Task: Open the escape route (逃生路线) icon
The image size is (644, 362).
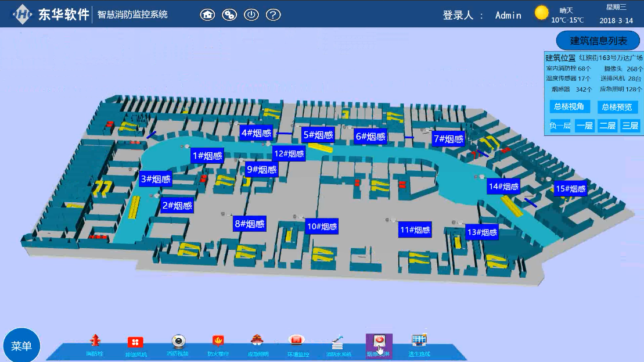Action: point(419,344)
